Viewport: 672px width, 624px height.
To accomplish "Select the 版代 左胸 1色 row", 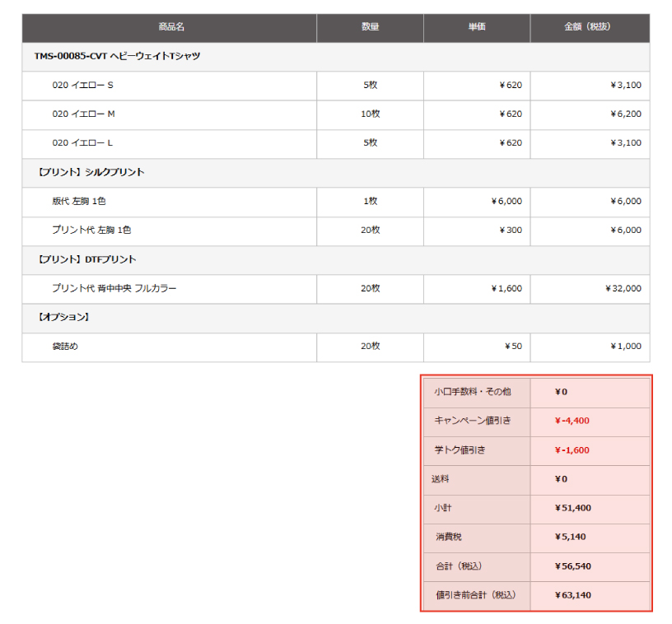I will coord(78,201).
